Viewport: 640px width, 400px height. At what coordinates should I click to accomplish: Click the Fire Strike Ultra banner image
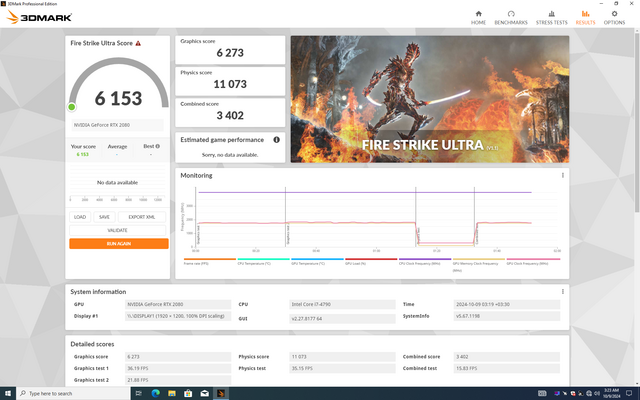(430, 99)
